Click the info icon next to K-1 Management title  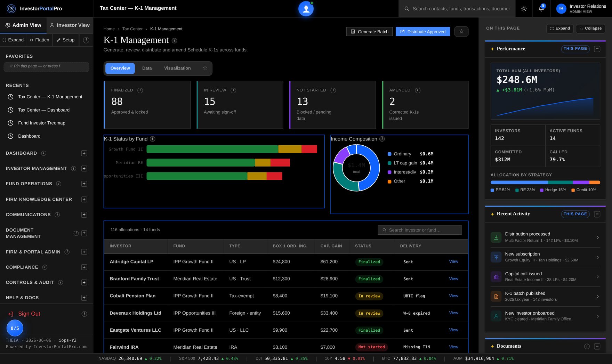(175, 41)
